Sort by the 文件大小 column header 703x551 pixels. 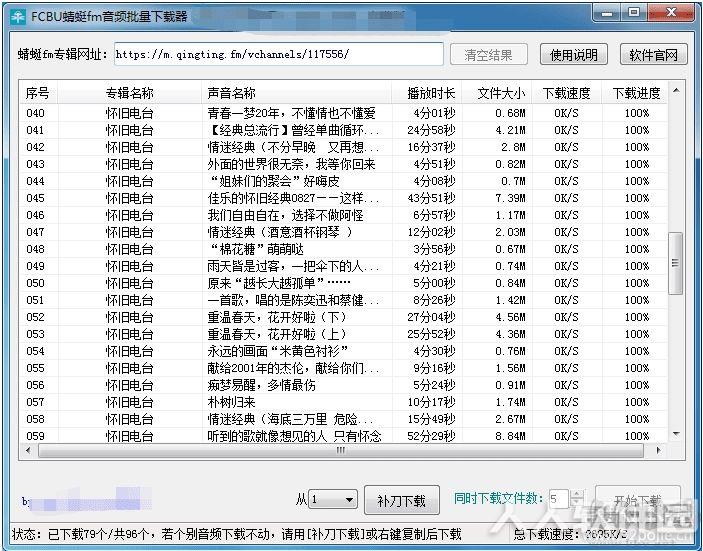(497, 93)
